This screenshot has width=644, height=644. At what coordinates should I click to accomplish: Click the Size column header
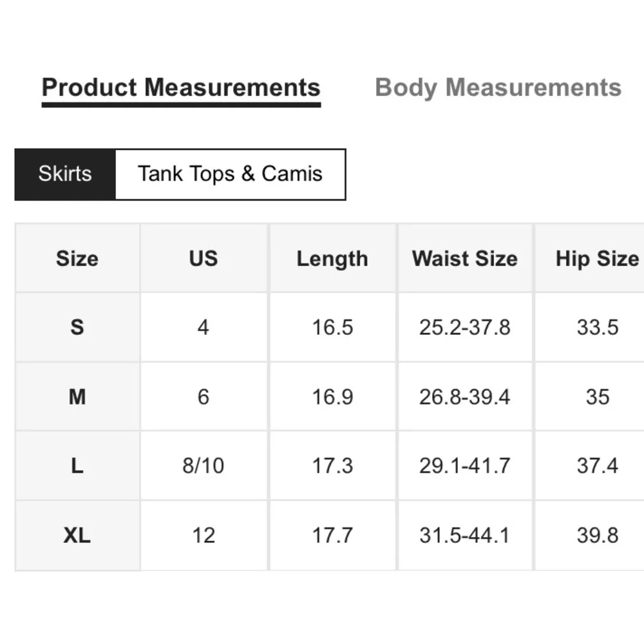point(77,259)
